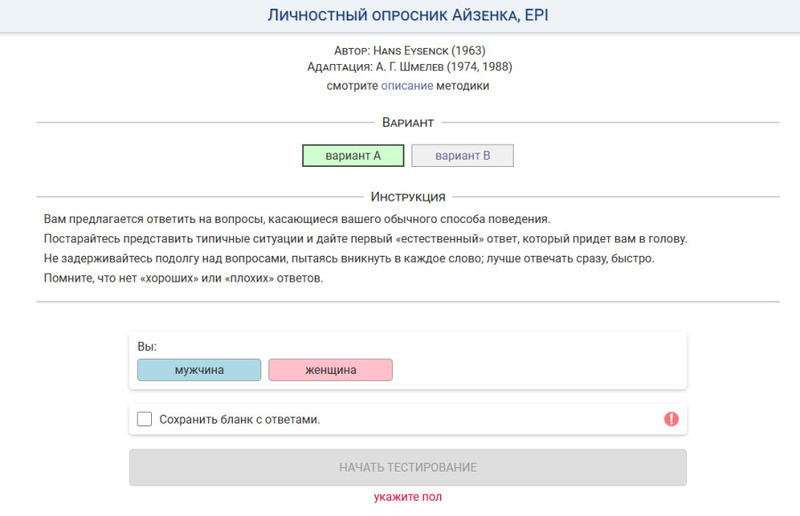Screen dimensions: 800x516
Task: Click the instruction line starting 'Постарайтесь представить'
Action: pos(365,239)
